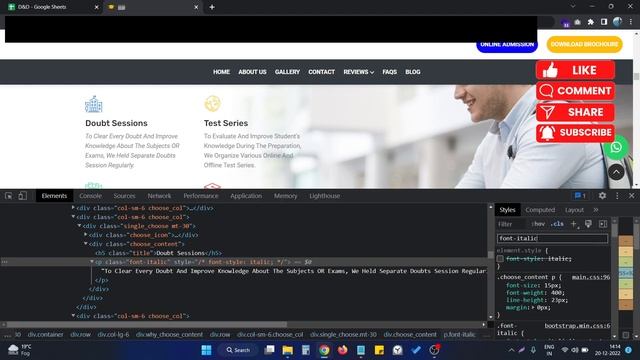Collapse the choose_content div node

point(85,244)
